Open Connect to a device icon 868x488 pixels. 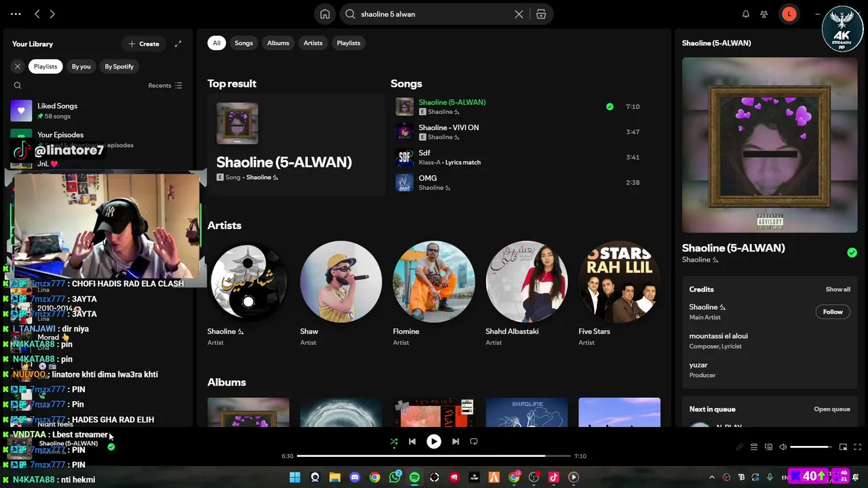point(768,447)
